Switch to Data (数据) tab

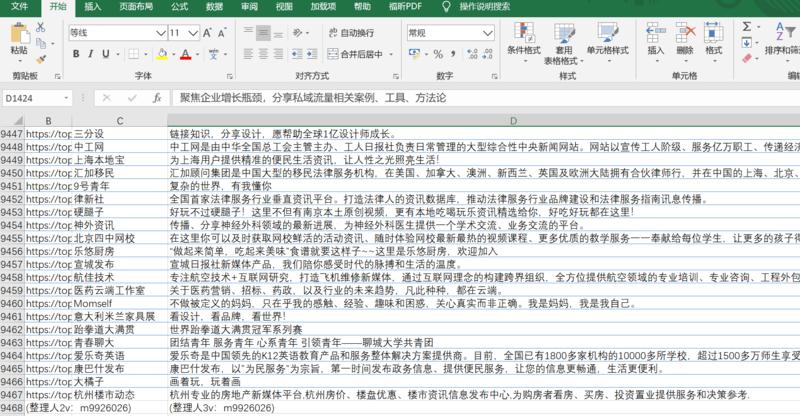point(214,7)
